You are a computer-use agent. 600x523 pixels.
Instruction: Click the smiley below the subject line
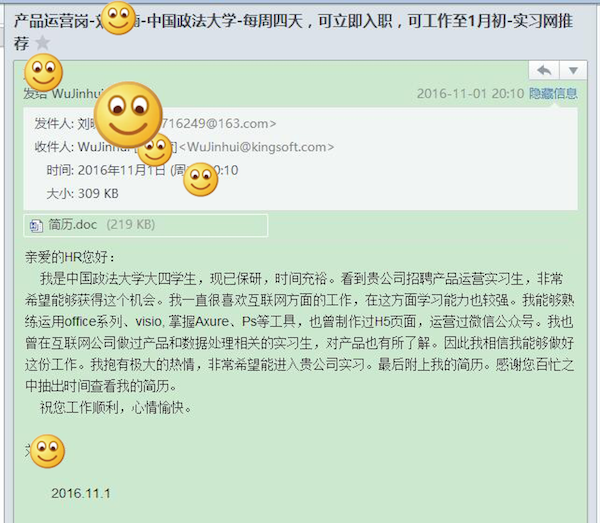click(44, 72)
